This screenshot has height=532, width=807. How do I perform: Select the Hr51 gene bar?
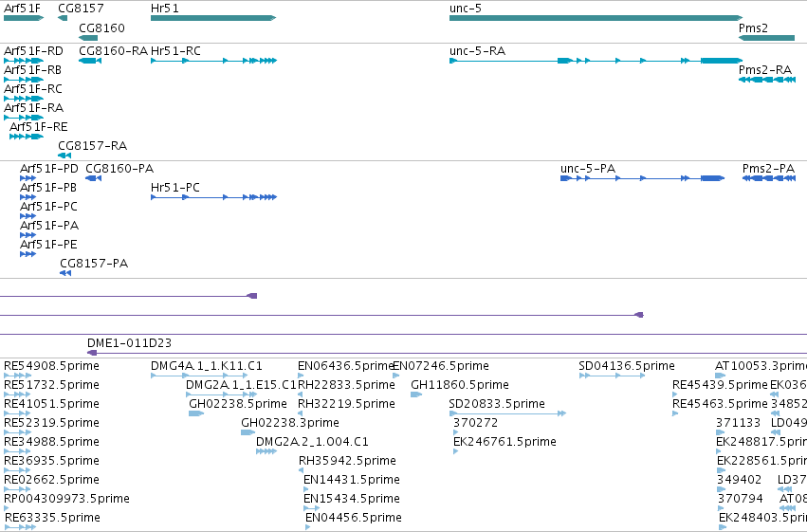213,18
